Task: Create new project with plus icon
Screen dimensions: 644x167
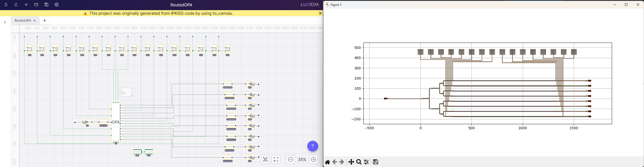Action: (x=26, y=5)
